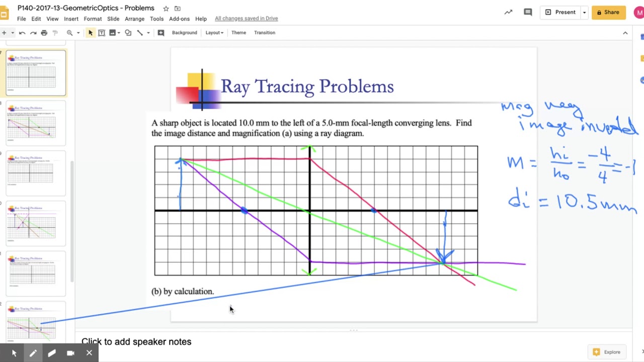Screen dimensions: 644x362
Task: Open the Arrange menu
Action: tap(135, 19)
